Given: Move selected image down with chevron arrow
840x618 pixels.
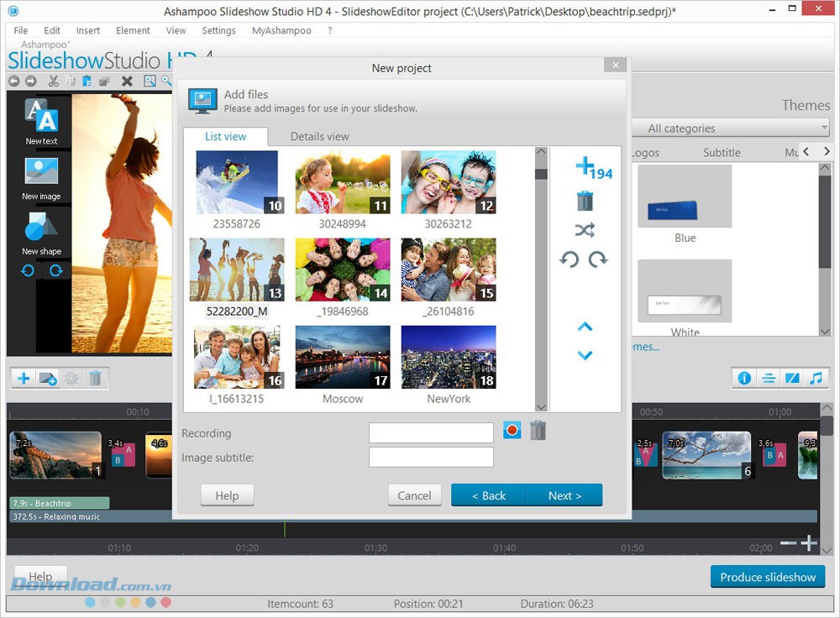Looking at the screenshot, I should (x=585, y=354).
